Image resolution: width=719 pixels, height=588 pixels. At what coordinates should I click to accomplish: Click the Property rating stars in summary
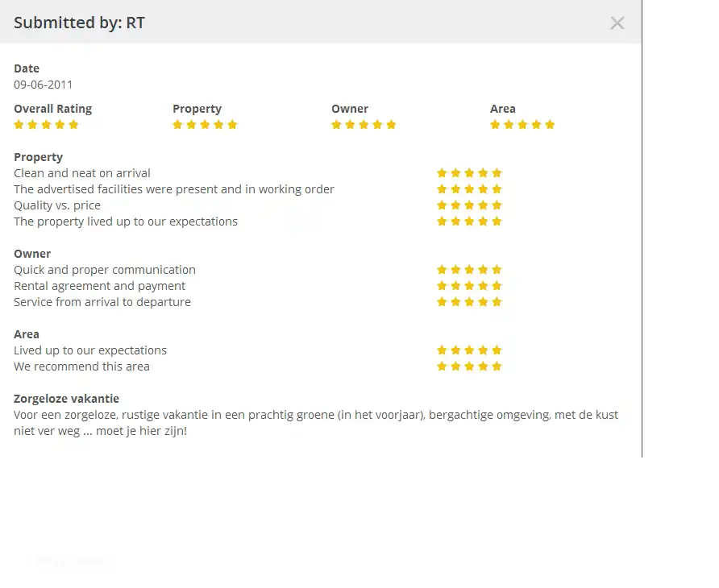pyautogui.click(x=205, y=125)
